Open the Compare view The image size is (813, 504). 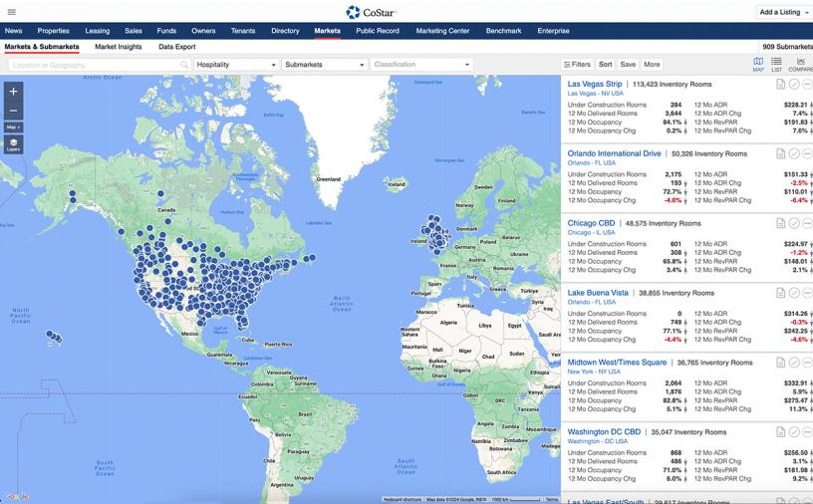(800, 65)
